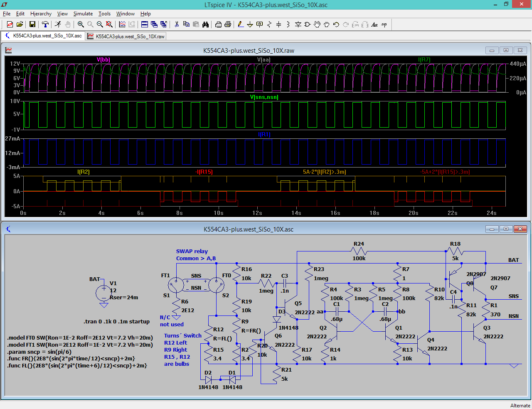Select the Label Net tool

click(x=260, y=25)
